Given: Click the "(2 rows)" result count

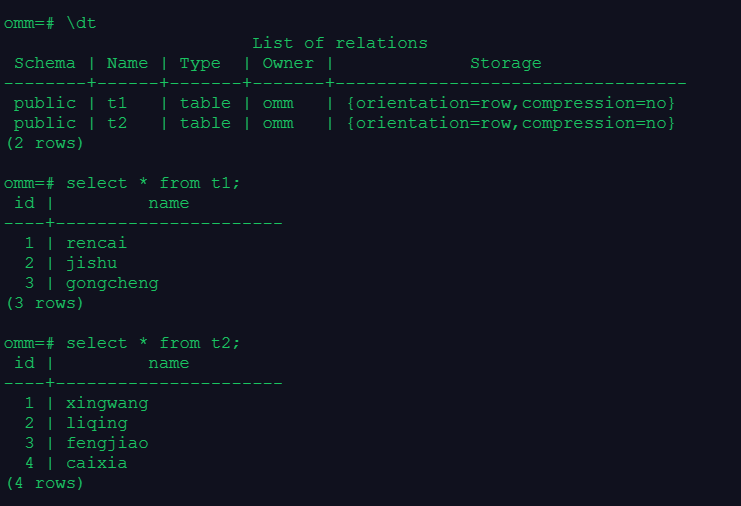Looking at the screenshot, I should point(45,143).
